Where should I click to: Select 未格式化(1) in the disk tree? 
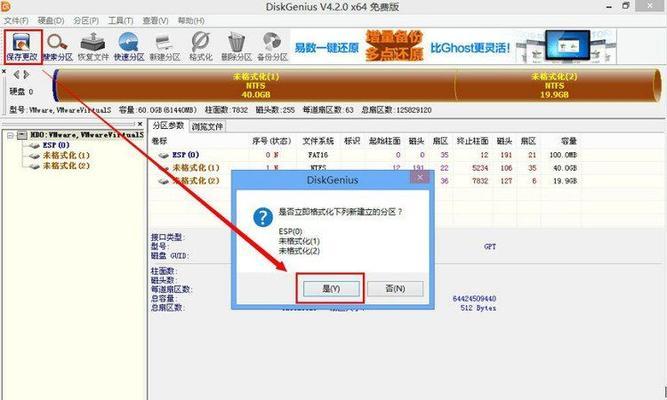[x=66, y=155]
